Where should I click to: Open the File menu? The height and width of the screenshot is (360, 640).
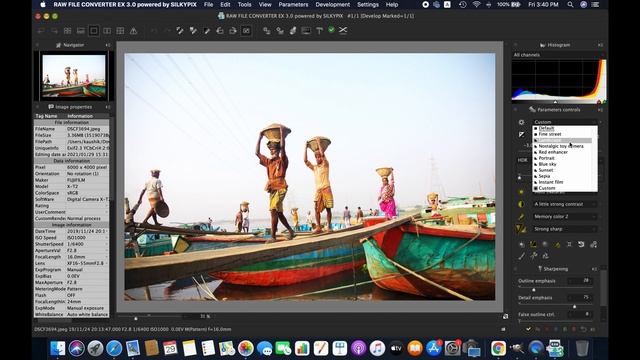pos(208,4)
